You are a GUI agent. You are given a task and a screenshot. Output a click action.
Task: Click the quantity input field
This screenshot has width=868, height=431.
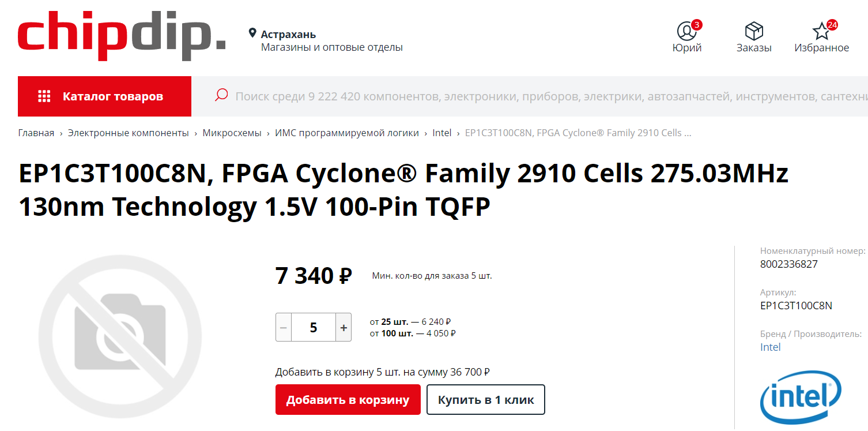pos(314,327)
